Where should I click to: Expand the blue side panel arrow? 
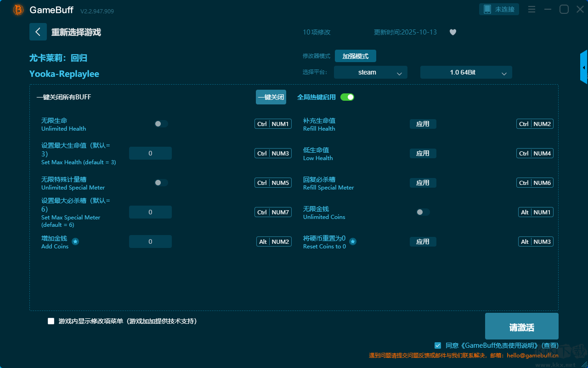[584, 68]
